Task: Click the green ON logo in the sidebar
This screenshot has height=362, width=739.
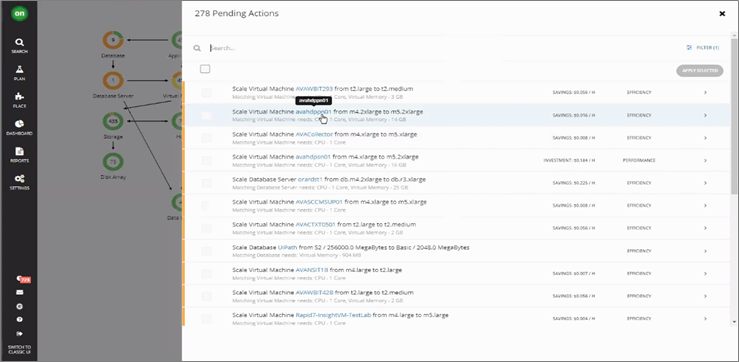Action: coord(19,14)
